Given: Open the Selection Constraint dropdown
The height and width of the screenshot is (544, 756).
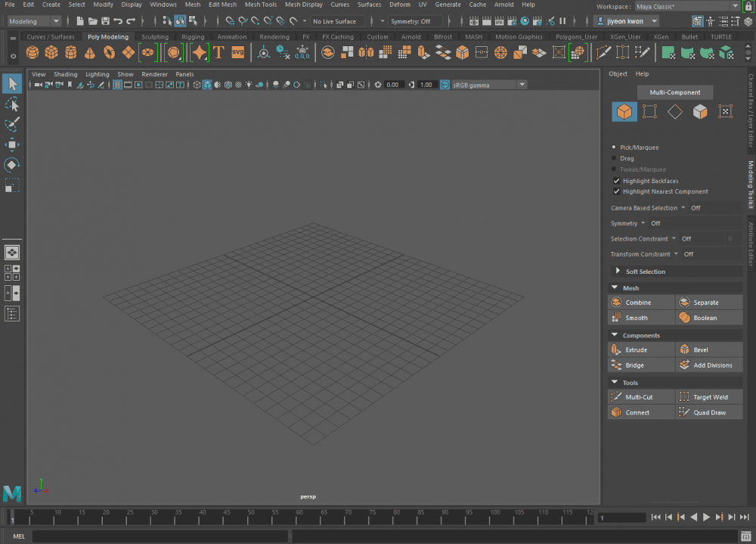Looking at the screenshot, I should [643, 238].
